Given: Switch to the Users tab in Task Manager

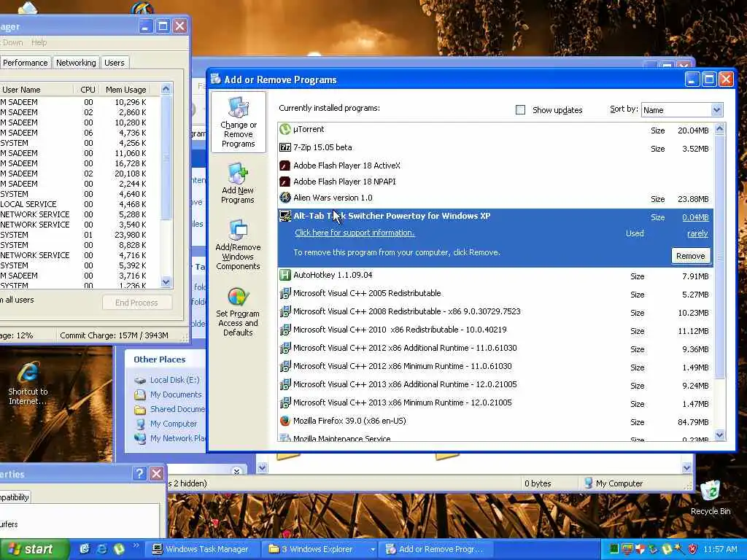Looking at the screenshot, I should point(115,63).
